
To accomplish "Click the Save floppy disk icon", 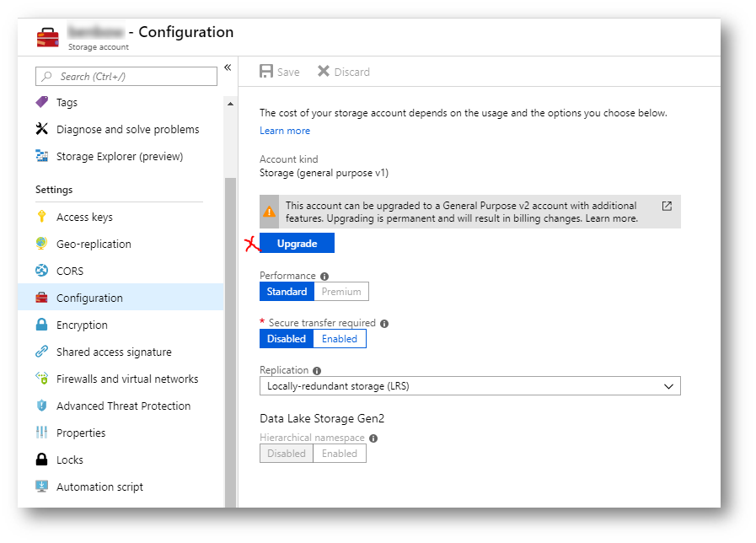I will click(266, 72).
